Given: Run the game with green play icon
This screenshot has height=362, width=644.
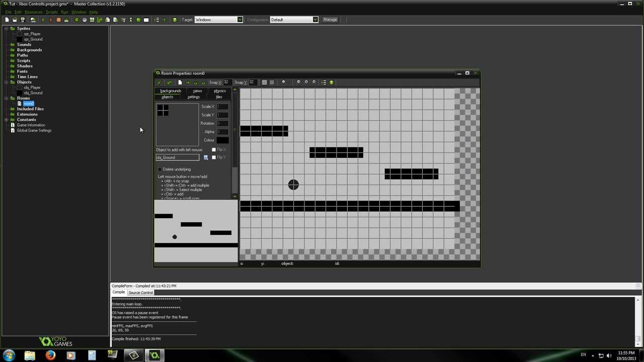Looking at the screenshot, I should [x=43, y=20].
